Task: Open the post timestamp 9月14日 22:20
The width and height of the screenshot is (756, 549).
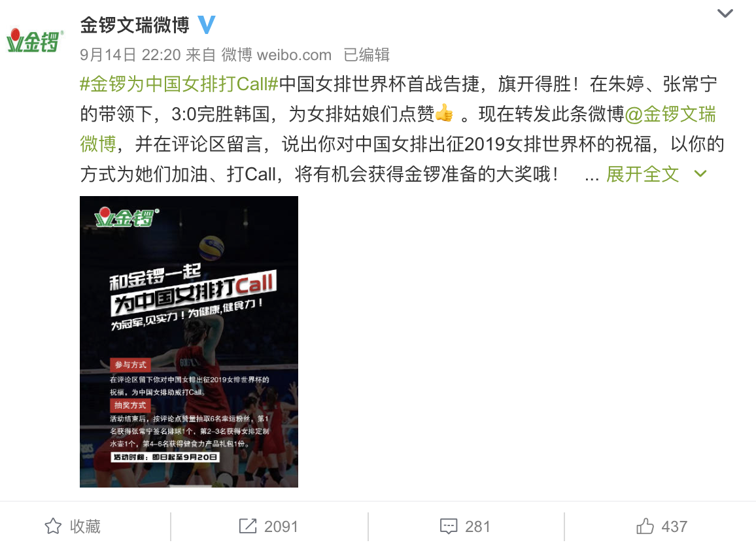Action: point(130,55)
